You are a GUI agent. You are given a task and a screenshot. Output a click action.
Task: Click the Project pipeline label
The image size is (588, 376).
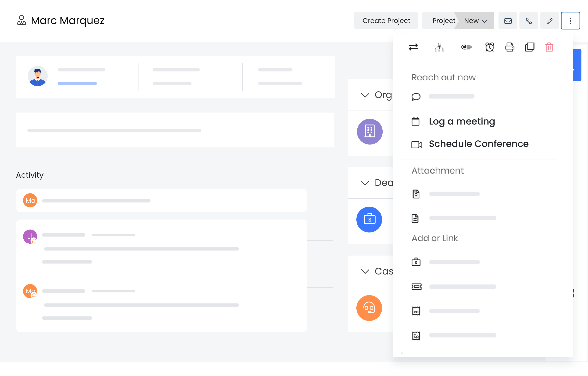[x=440, y=21]
